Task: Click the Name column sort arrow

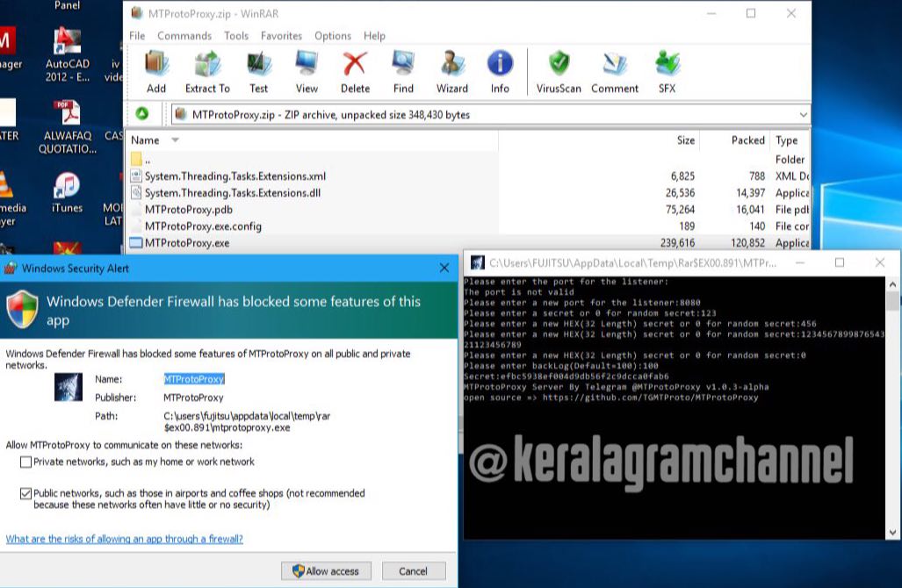Action: point(175,140)
